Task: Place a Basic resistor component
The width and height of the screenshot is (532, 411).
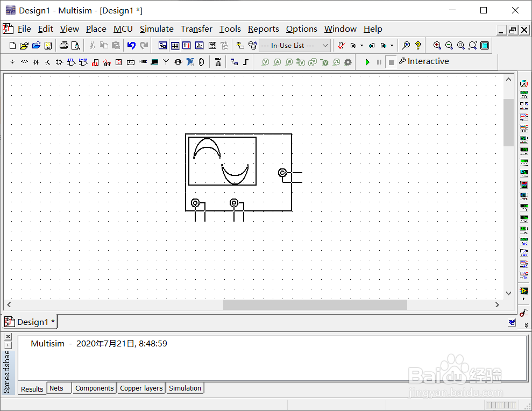Action: pos(24,62)
